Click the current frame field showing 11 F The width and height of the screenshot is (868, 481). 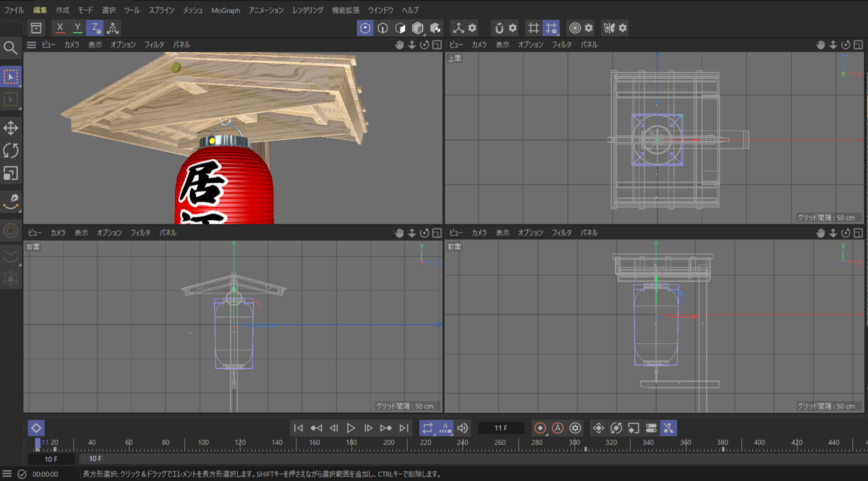tap(501, 428)
